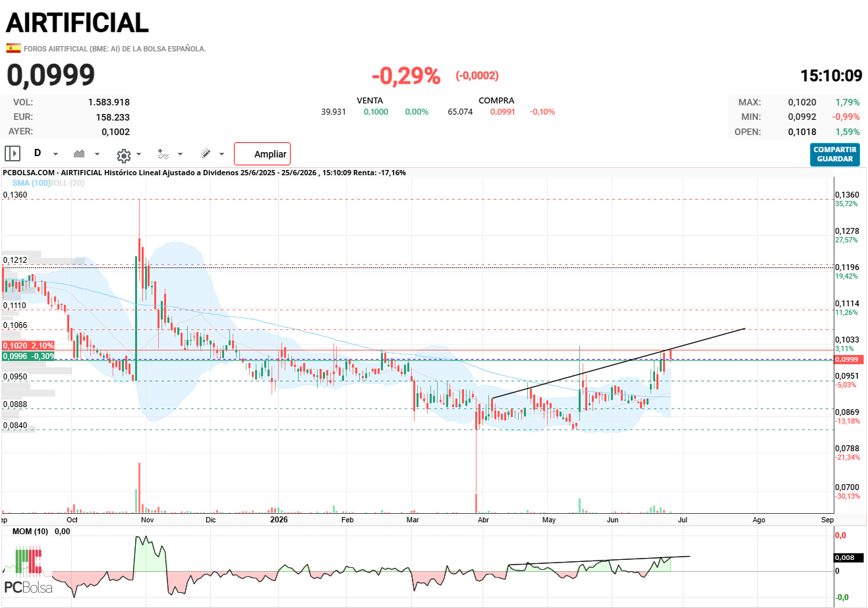Image resolution: width=868 pixels, height=608 pixels.
Task: Click the 0,0840 left level label
Action: point(15,426)
